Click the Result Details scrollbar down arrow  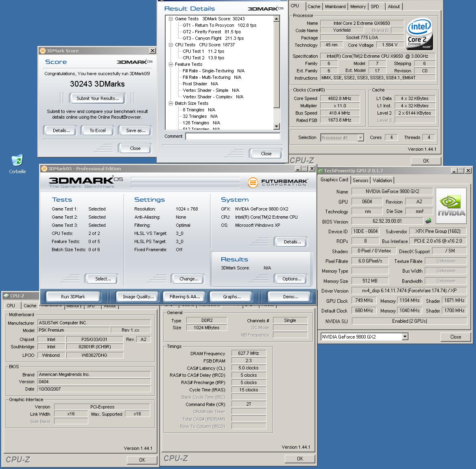pyautogui.click(x=276, y=126)
